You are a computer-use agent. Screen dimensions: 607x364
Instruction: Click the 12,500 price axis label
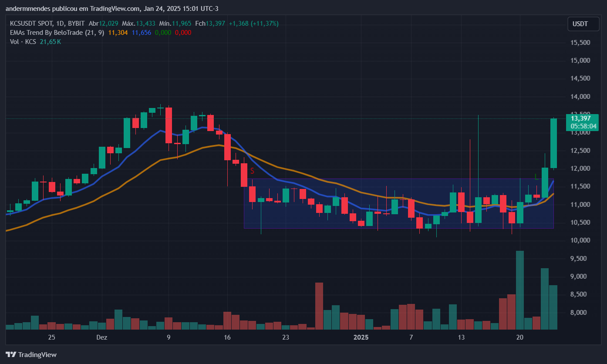(x=580, y=151)
